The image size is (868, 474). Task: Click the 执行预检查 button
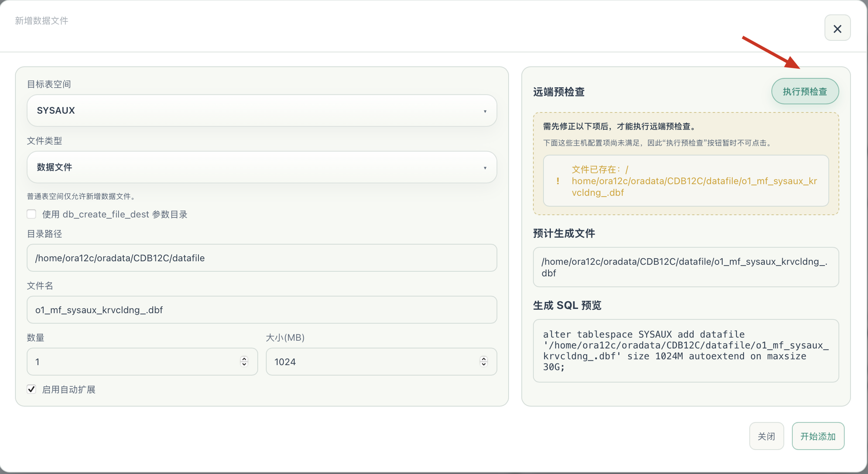[805, 92]
